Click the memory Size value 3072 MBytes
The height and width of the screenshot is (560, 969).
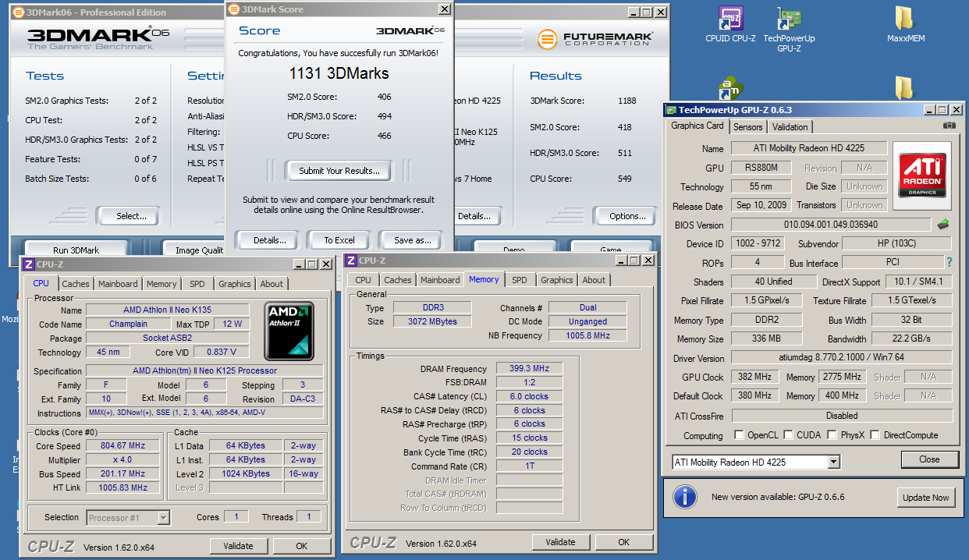click(433, 321)
